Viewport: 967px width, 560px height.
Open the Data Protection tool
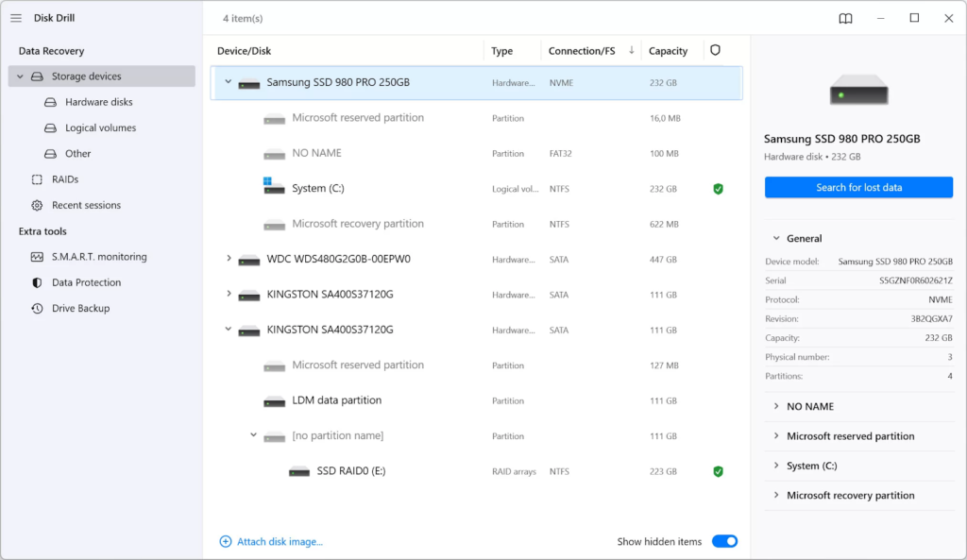pos(83,281)
